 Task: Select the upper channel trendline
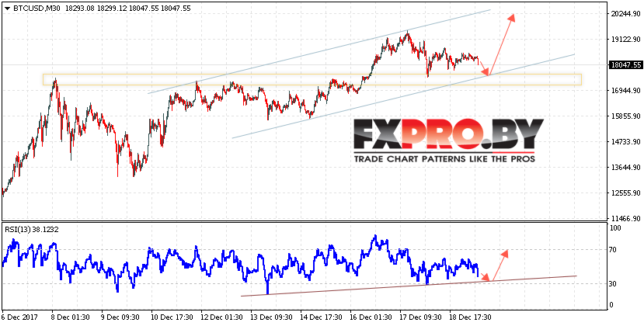pyautogui.click(x=319, y=51)
